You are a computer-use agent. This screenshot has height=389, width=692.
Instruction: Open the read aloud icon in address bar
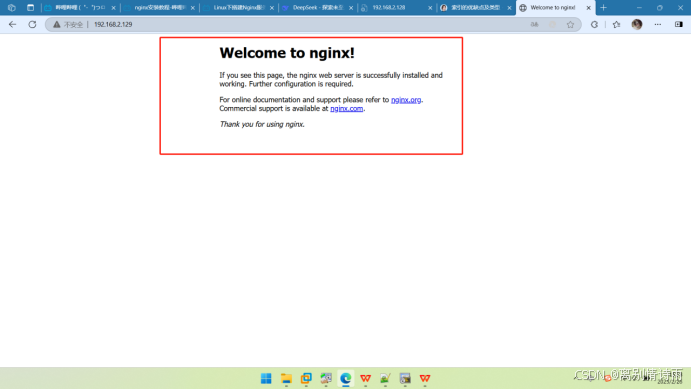(x=534, y=25)
